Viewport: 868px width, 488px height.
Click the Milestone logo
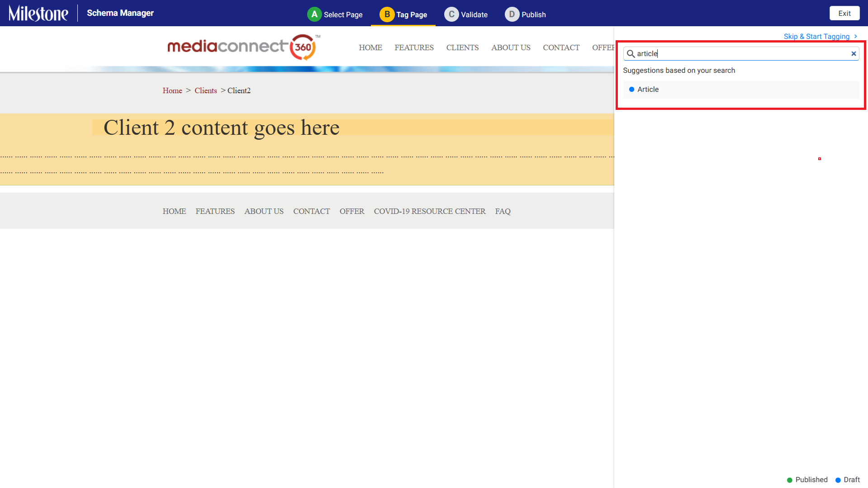38,13
